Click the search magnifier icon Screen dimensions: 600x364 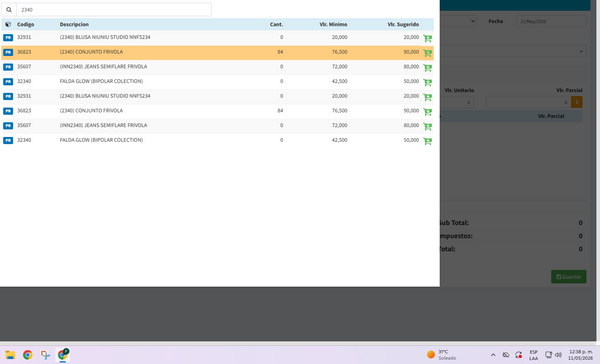coord(9,10)
